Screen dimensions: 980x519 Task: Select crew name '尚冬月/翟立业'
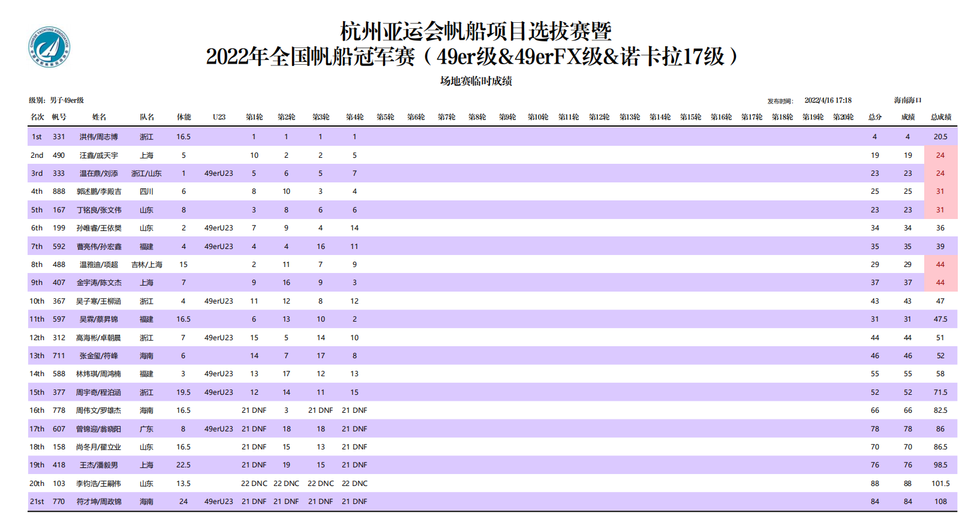(99, 447)
